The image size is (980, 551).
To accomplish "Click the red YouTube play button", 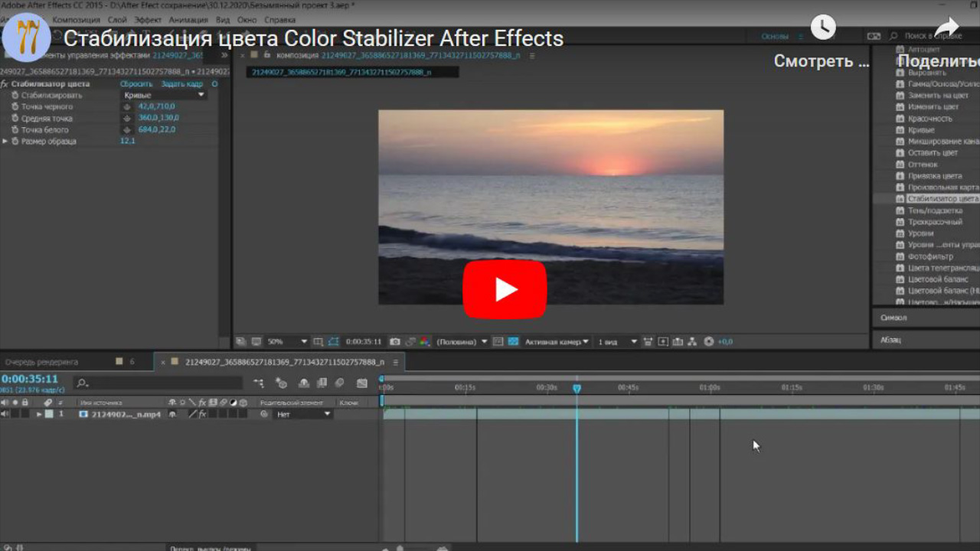I will pyautogui.click(x=505, y=289).
